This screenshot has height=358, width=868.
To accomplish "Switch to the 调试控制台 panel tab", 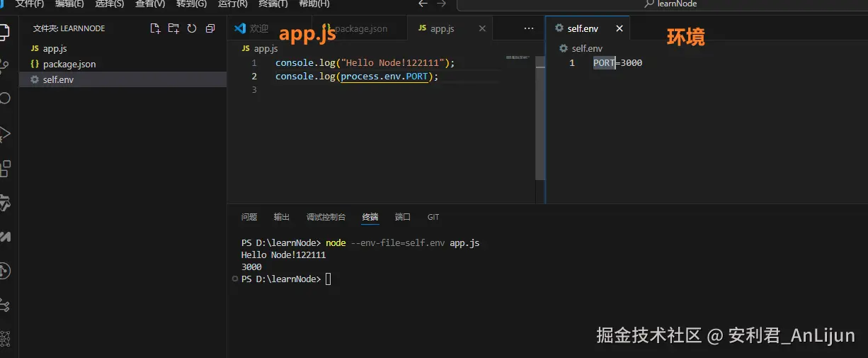I will (x=326, y=217).
